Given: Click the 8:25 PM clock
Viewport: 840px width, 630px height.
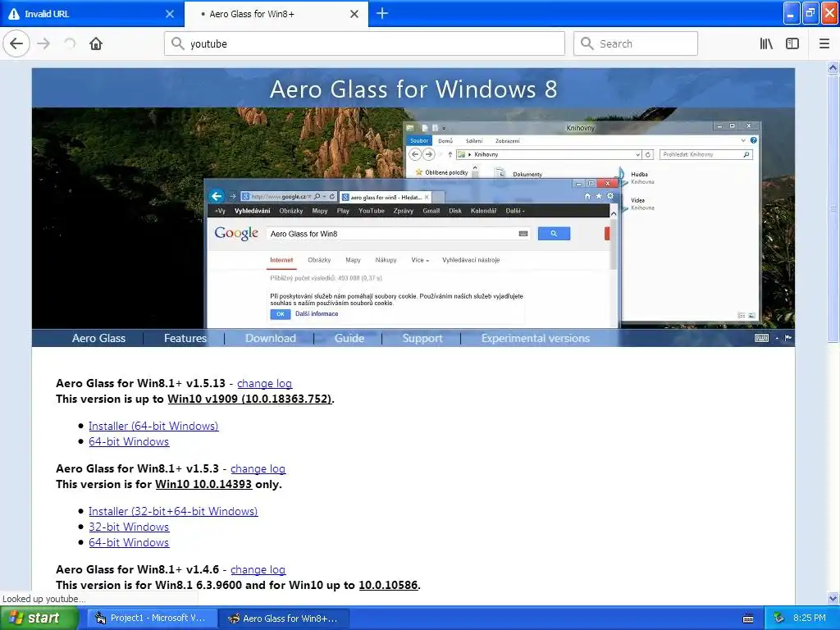Looking at the screenshot, I should pos(810,618).
